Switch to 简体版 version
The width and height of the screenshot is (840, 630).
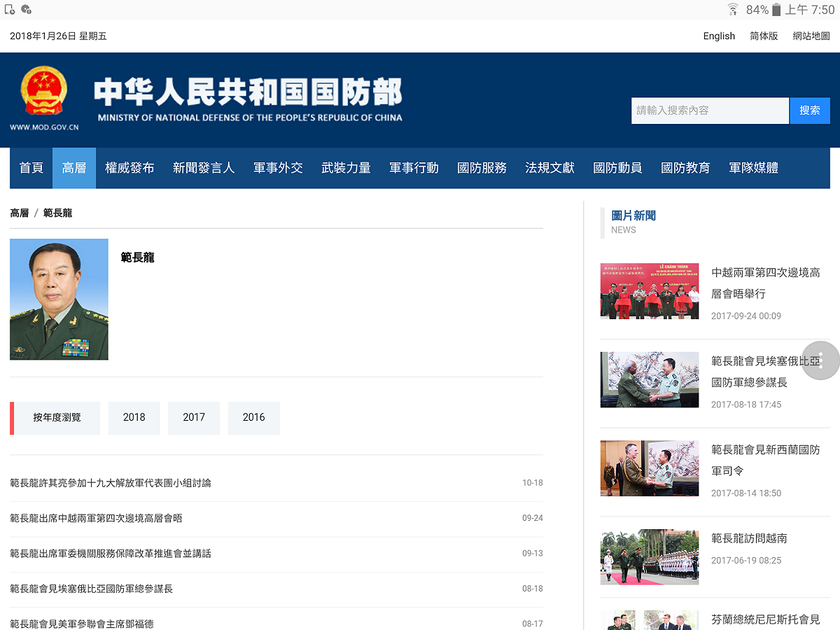[x=764, y=36]
